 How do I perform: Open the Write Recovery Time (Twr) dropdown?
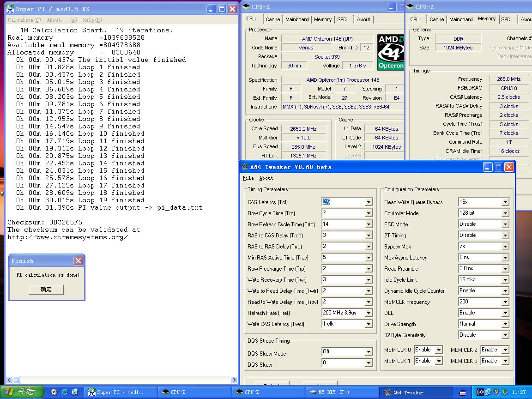[x=369, y=280]
